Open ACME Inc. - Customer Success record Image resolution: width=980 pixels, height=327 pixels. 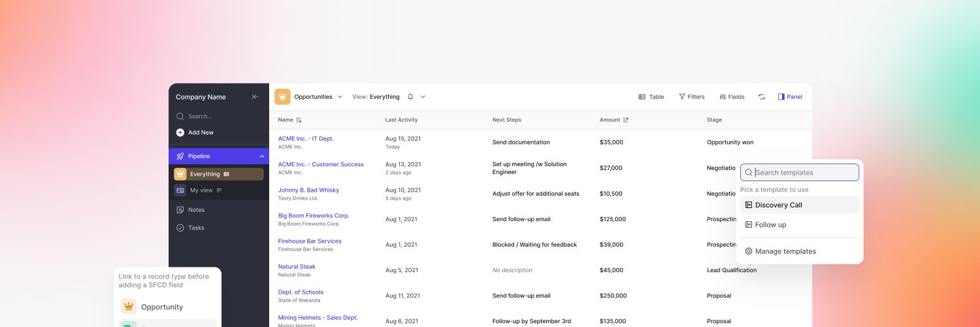click(x=321, y=164)
